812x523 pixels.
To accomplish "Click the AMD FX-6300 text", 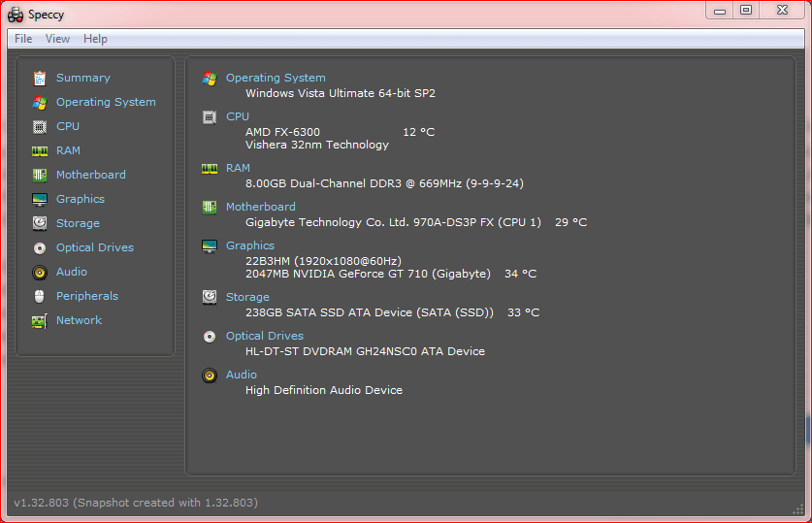I will [x=282, y=132].
